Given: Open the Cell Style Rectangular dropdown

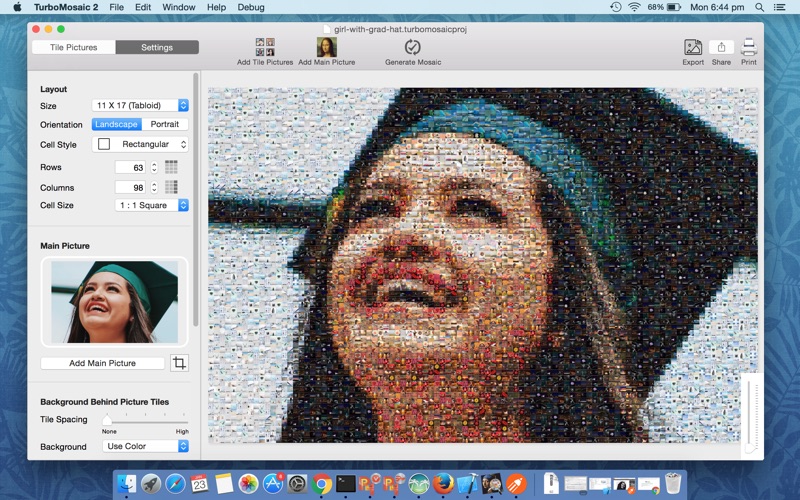Looking at the screenshot, I should [140, 144].
